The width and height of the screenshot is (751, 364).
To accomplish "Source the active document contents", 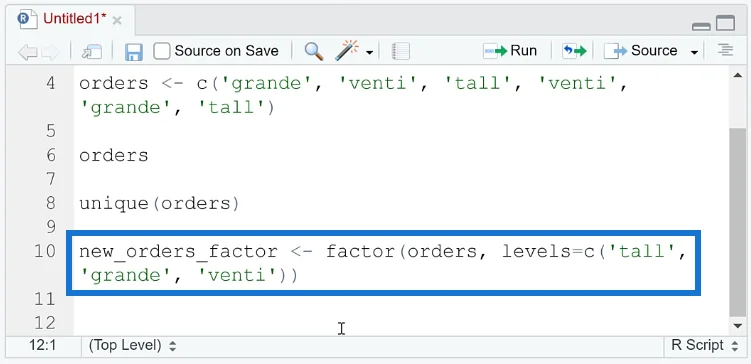I will [640, 51].
